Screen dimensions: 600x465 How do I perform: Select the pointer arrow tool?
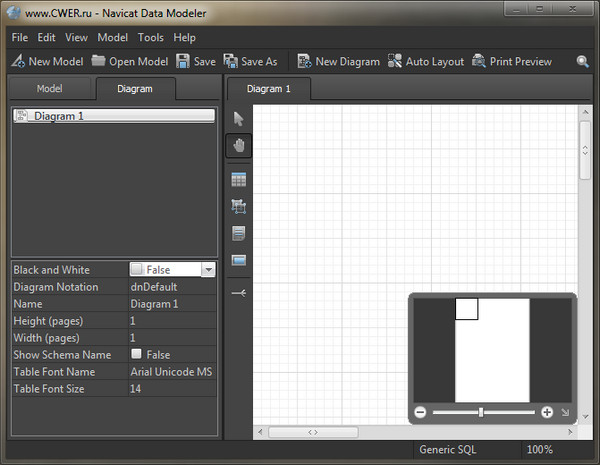tap(238, 118)
